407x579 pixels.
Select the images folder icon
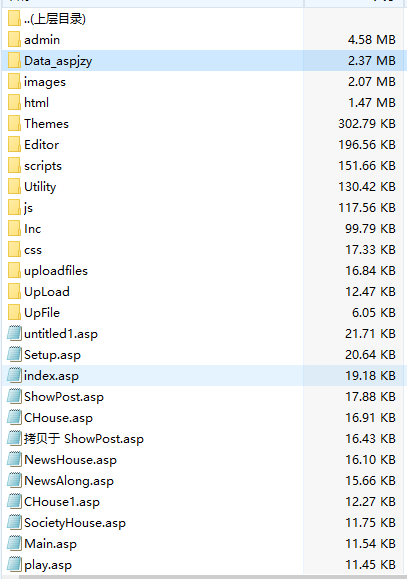pos(14,82)
